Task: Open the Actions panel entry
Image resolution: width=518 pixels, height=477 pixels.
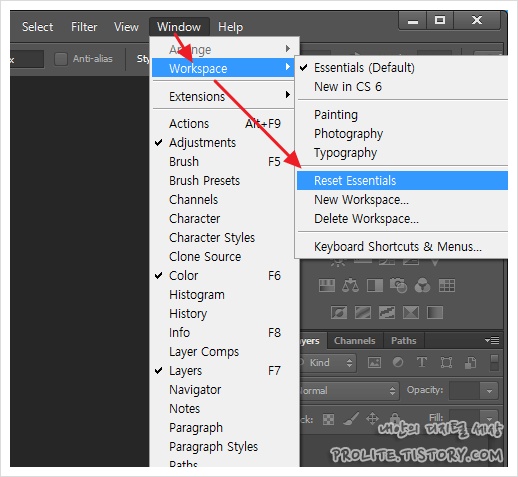Action: [x=224, y=124]
